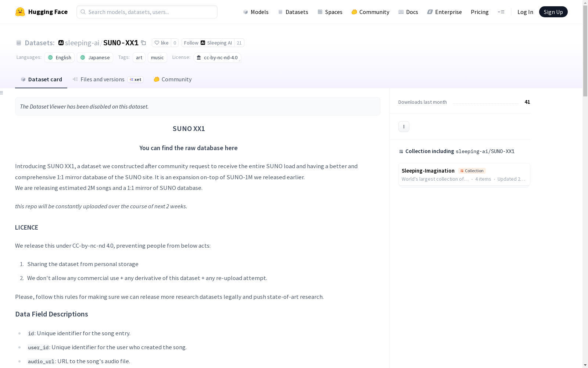The height and width of the screenshot is (368, 588).
Task: Click the downloads count 41
Action: 527,102
